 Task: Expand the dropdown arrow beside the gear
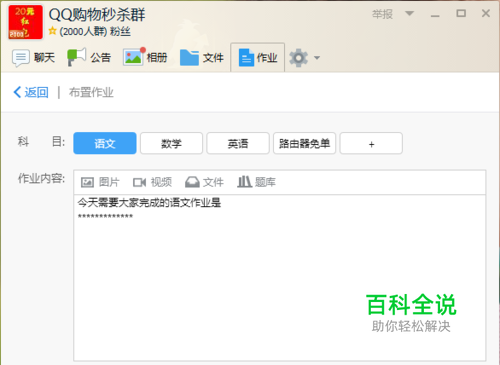click(317, 58)
